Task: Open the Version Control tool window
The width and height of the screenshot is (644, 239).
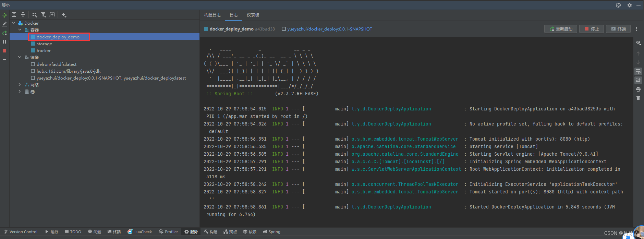Action: 21,232
